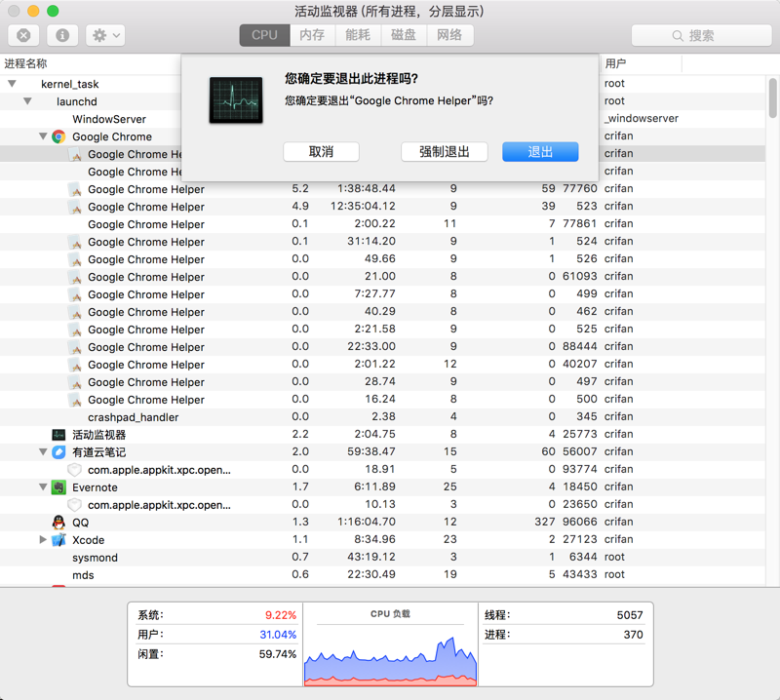Click the Activity Monitor icon in dialog

pos(236,100)
